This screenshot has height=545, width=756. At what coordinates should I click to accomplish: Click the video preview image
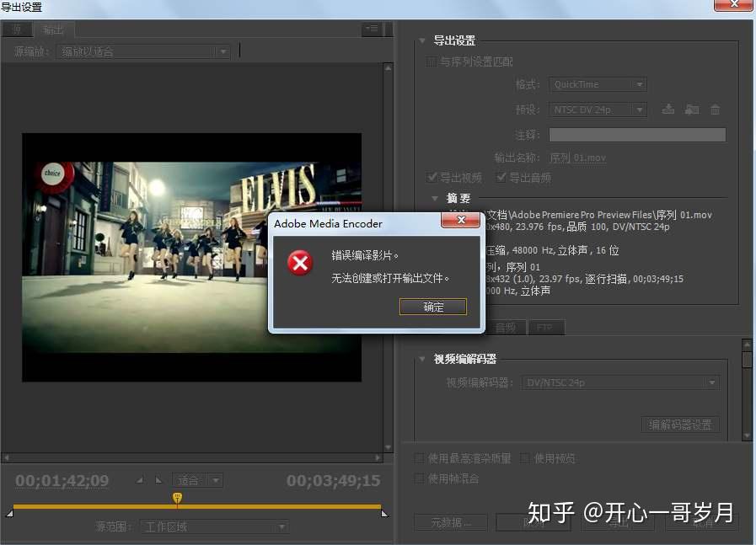tap(191, 257)
